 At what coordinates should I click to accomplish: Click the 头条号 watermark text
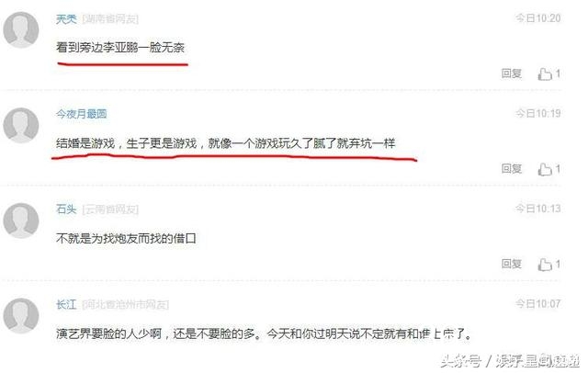460,361
